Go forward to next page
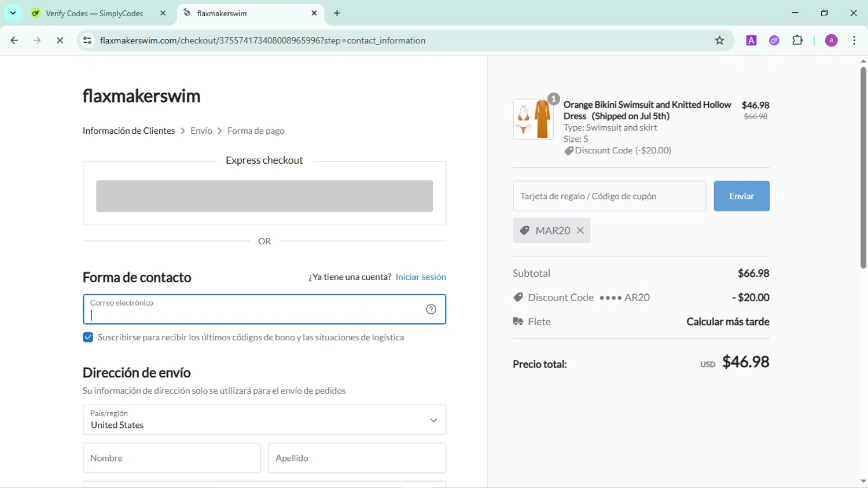 tap(37, 41)
